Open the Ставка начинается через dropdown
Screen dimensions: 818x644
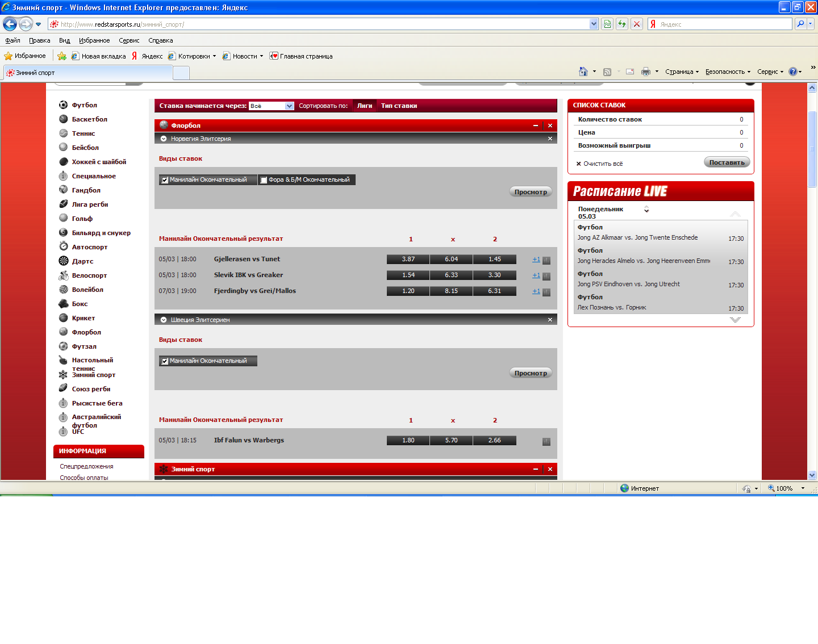click(x=289, y=106)
